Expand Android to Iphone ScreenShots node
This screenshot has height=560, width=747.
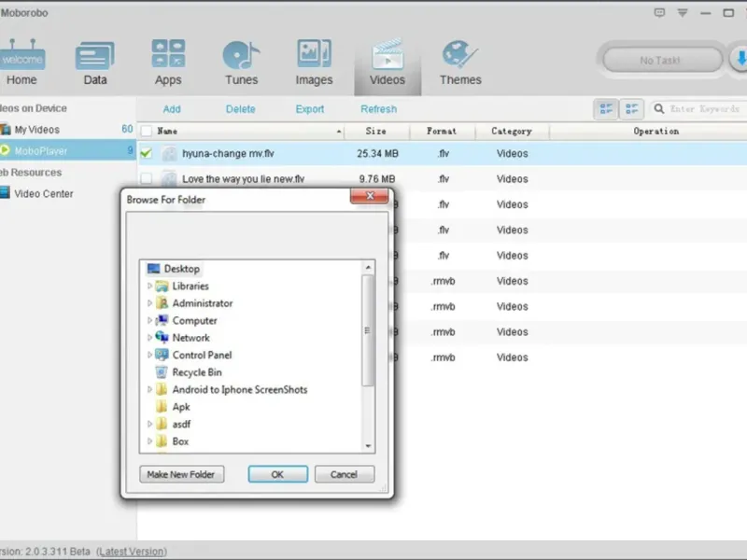click(149, 389)
